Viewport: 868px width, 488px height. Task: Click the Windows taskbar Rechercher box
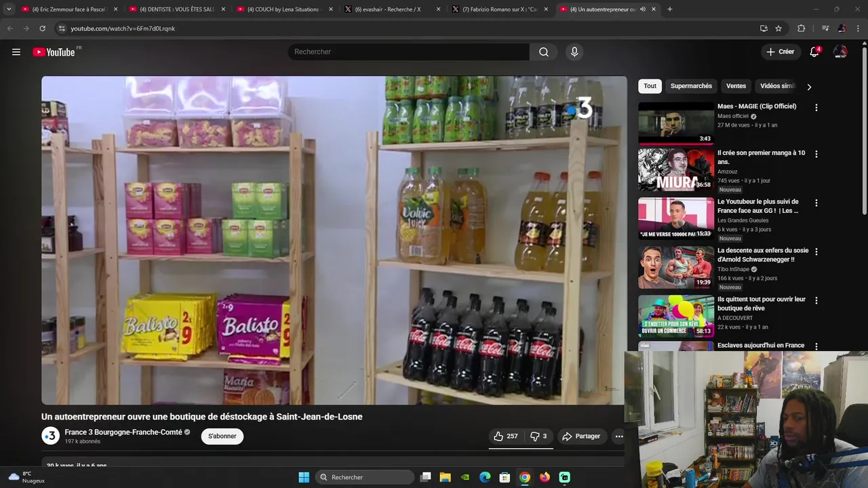365,477
